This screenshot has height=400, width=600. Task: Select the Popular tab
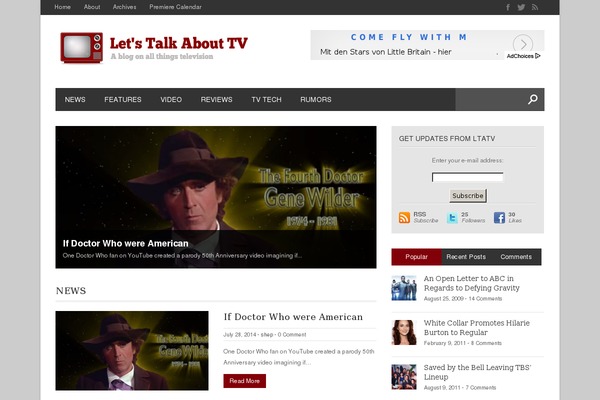pos(416,257)
